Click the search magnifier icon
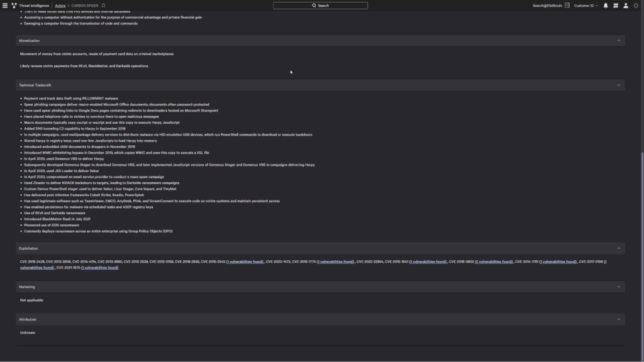Screen dimensions: 644x362 (313, 5)
